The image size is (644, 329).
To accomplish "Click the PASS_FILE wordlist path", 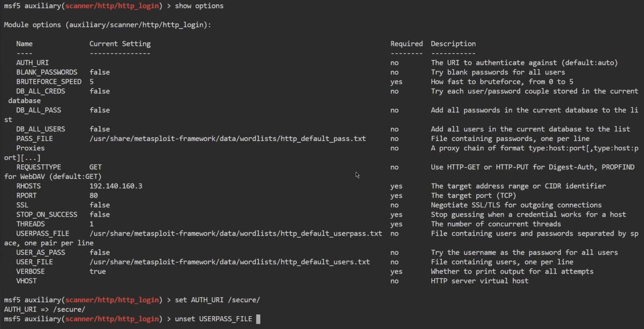I will [x=228, y=138].
